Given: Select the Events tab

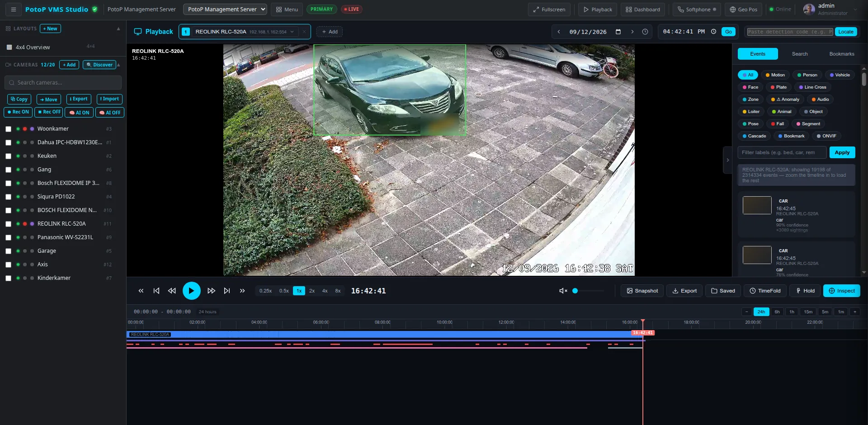Looking at the screenshot, I should tap(758, 54).
